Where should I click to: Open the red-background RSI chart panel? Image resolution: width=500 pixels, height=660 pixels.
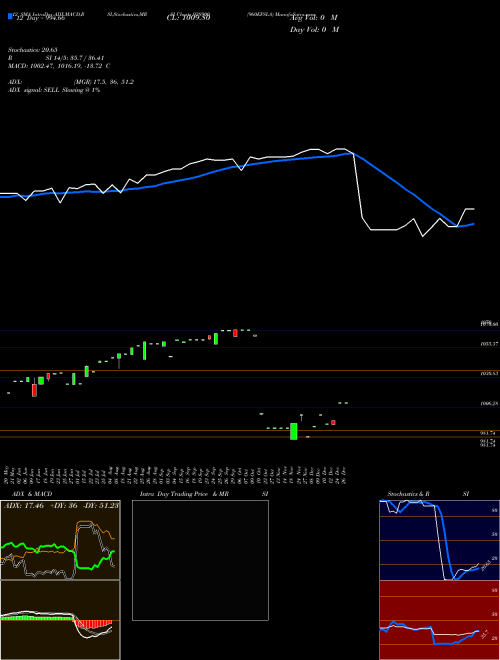tap(439, 620)
